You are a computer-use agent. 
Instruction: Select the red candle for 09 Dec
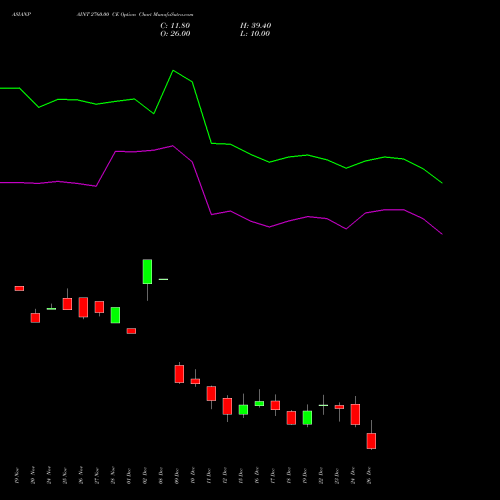(179, 374)
